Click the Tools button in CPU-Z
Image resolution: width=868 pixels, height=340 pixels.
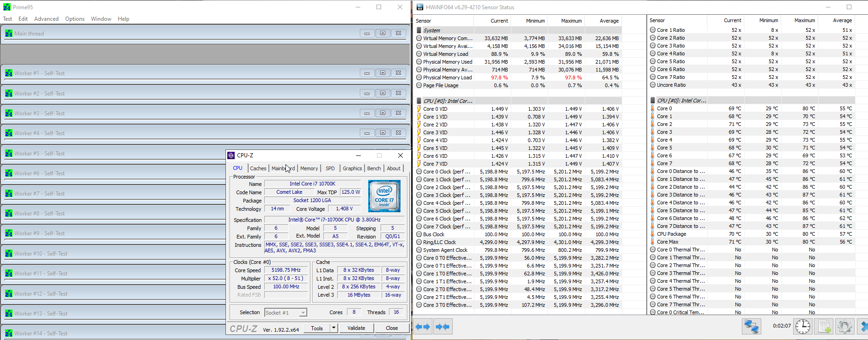pos(317,328)
